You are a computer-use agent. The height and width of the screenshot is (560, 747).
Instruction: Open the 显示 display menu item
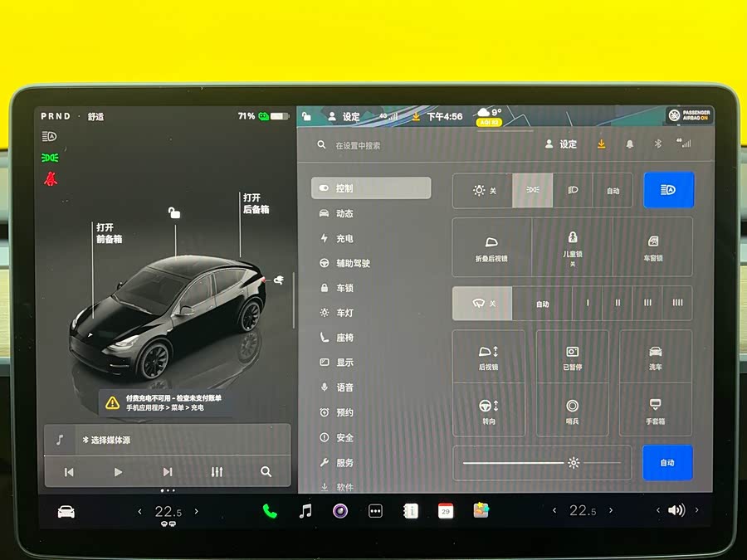point(336,363)
